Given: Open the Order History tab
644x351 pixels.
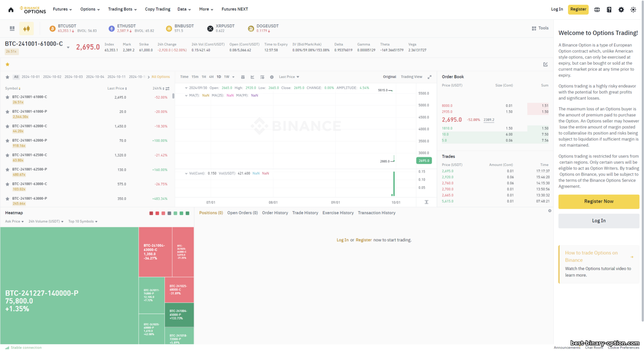Looking at the screenshot, I should (x=275, y=213).
